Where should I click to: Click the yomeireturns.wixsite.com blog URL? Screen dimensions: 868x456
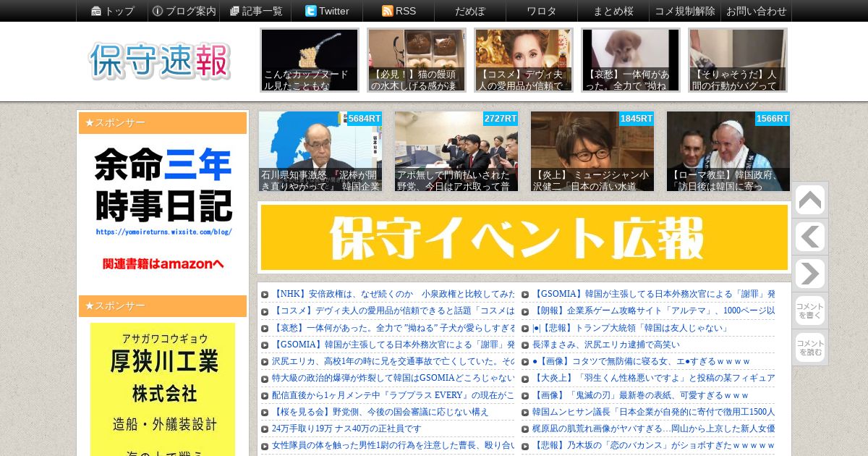163,232
